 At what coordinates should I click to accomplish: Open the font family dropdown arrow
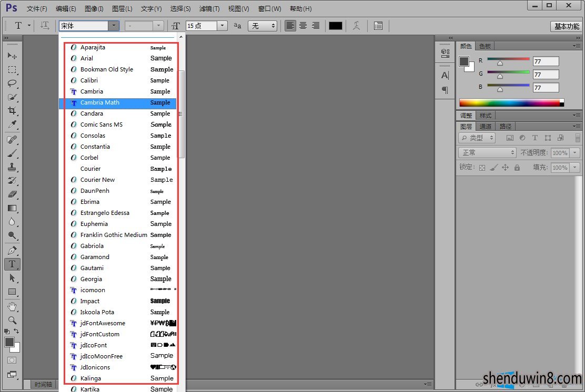pos(114,26)
